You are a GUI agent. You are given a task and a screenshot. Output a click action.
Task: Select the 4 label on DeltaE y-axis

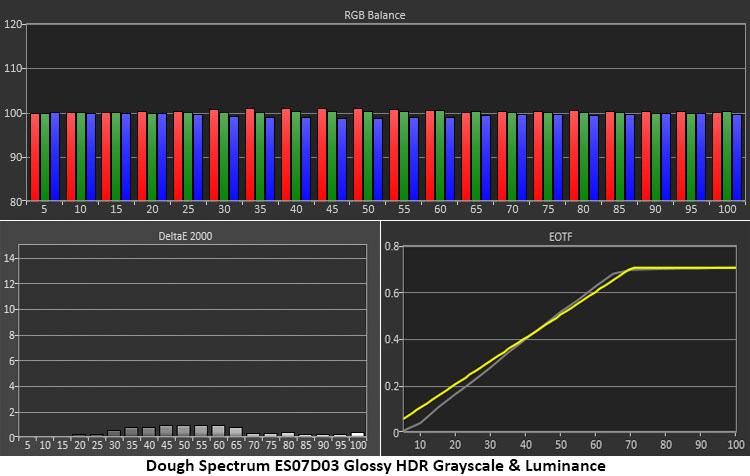pos(12,387)
